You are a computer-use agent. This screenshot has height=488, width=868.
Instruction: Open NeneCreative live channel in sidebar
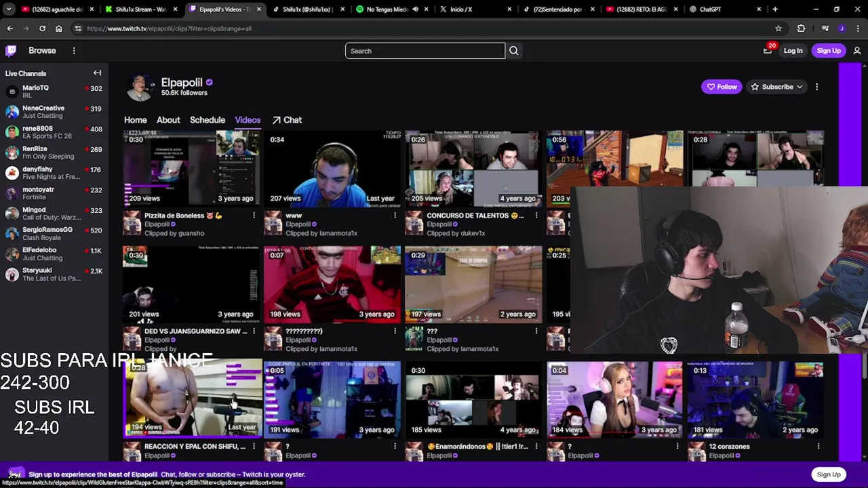click(x=54, y=112)
